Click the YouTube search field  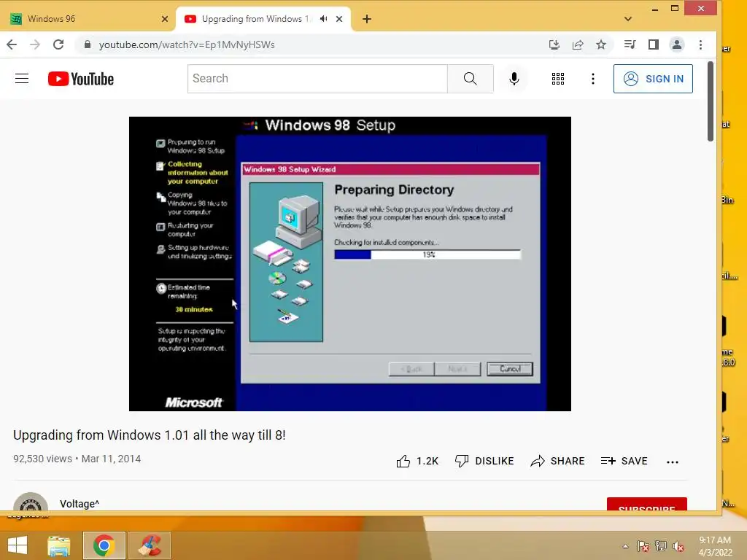click(x=317, y=79)
